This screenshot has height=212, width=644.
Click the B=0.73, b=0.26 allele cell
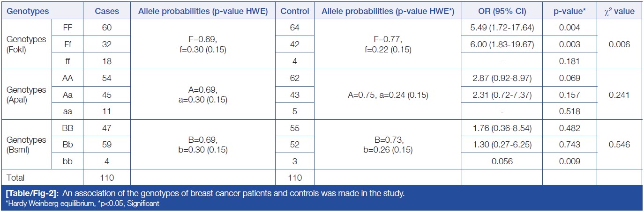point(388,145)
